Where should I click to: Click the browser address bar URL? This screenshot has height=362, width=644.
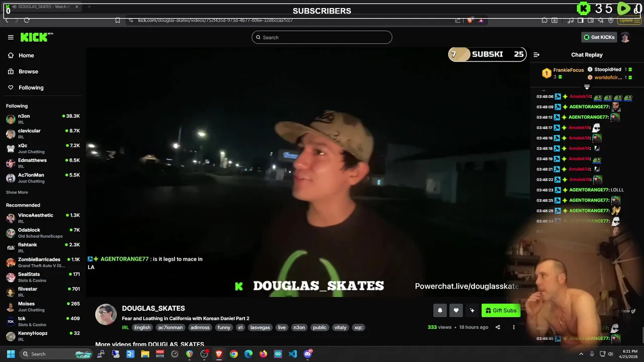215,20
